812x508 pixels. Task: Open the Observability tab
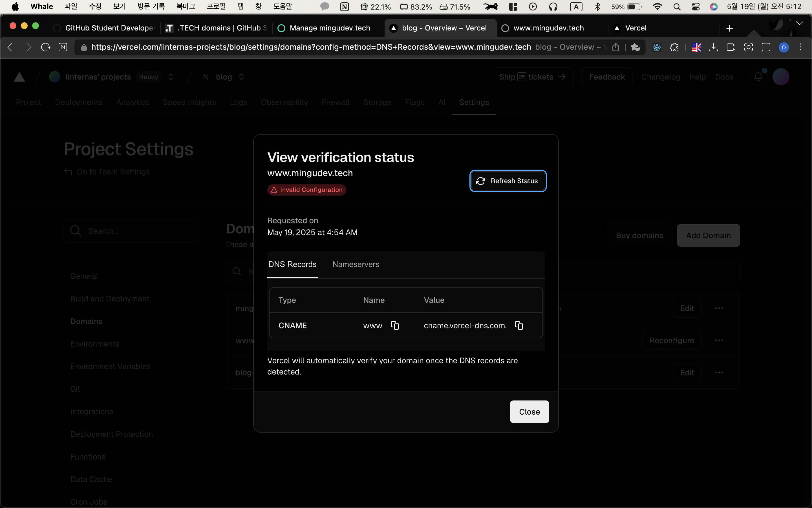(284, 102)
